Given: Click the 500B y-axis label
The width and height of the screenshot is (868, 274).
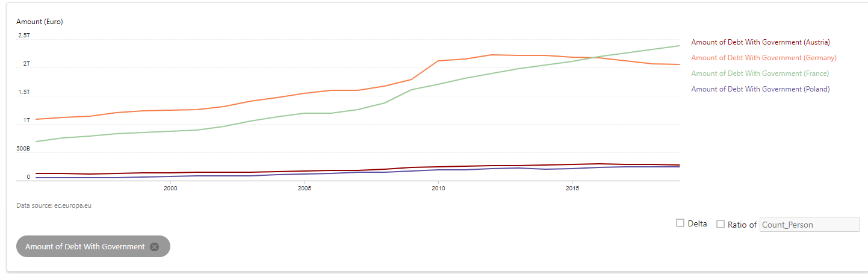Looking at the screenshot, I should (x=24, y=149).
